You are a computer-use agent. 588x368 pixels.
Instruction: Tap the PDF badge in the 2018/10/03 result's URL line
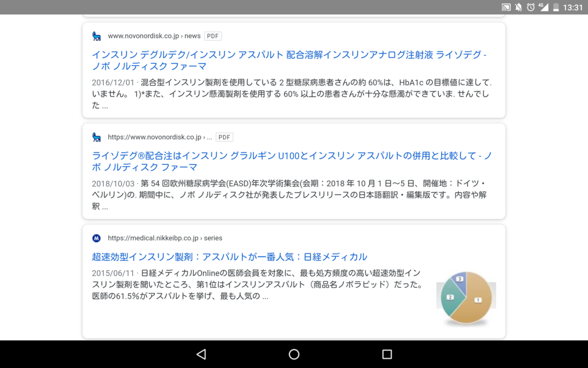[x=225, y=137]
